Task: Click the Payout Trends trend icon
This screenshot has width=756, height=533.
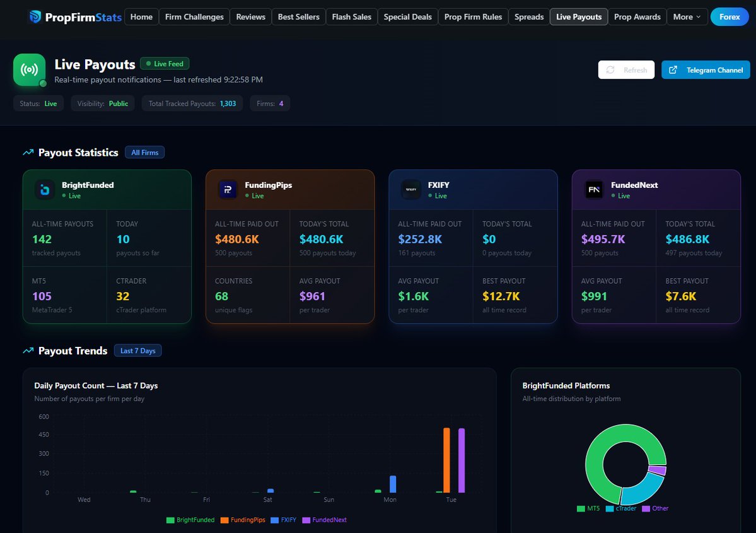Action: click(x=28, y=351)
